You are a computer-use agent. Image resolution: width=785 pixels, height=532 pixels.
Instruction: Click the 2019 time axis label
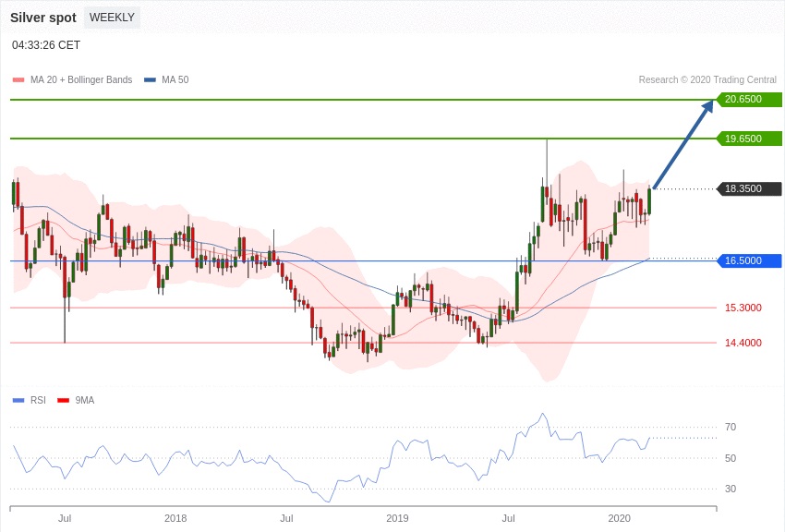click(x=397, y=518)
